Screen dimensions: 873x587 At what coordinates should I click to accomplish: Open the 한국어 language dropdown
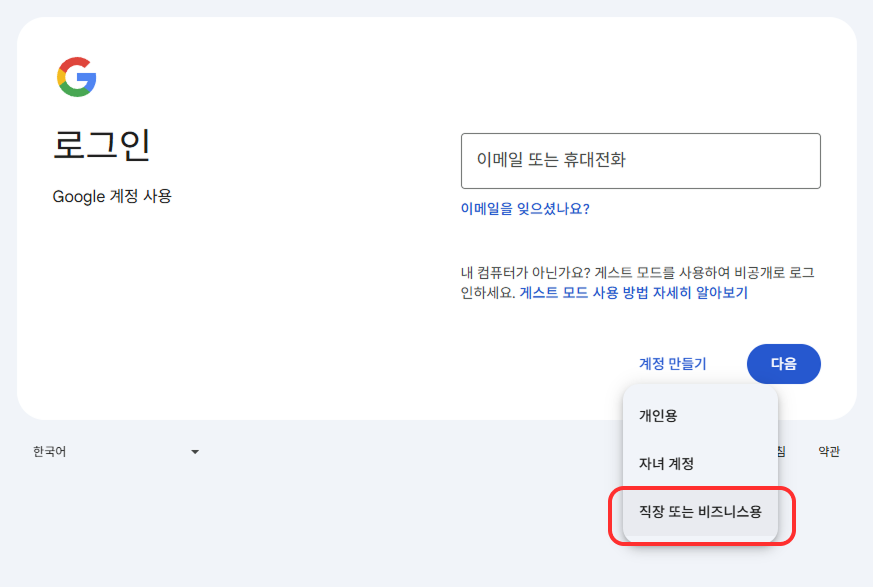click(116, 452)
